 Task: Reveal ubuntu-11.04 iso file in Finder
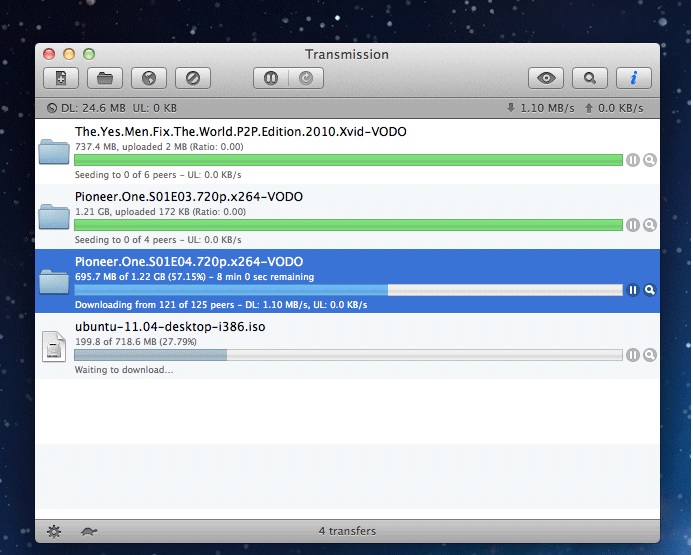(650, 355)
